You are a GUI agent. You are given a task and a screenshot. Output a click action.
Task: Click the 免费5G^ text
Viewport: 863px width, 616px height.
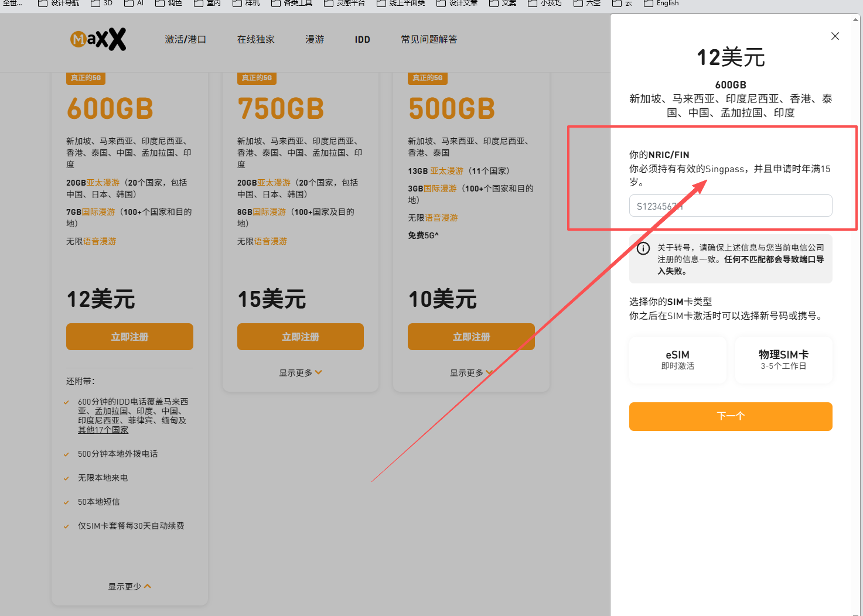[423, 235]
